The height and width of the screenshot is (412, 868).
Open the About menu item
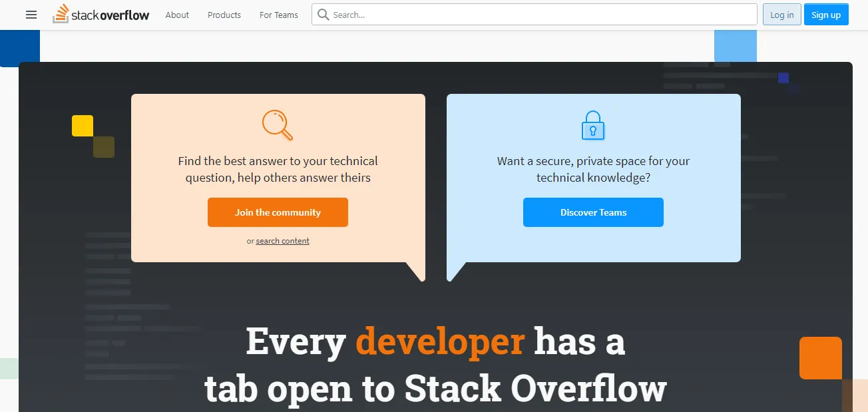[x=177, y=15]
